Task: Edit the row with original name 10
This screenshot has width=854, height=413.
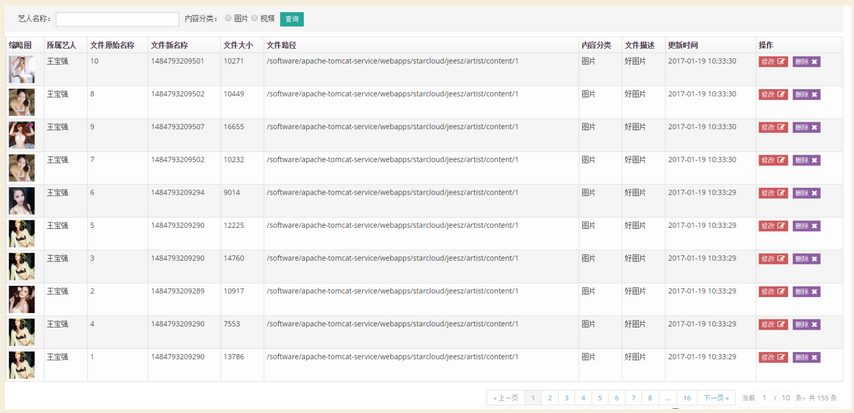Action: (x=773, y=62)
